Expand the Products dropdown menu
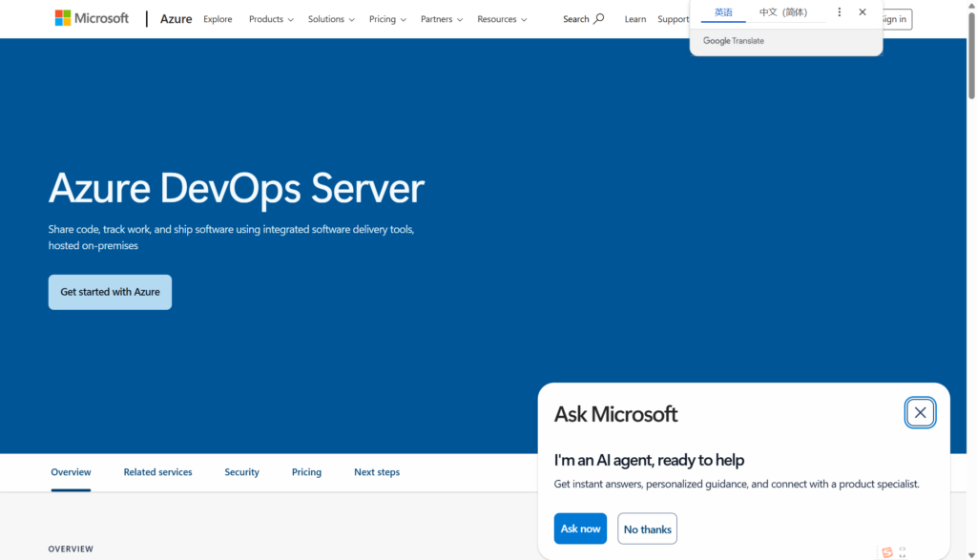 271,19
